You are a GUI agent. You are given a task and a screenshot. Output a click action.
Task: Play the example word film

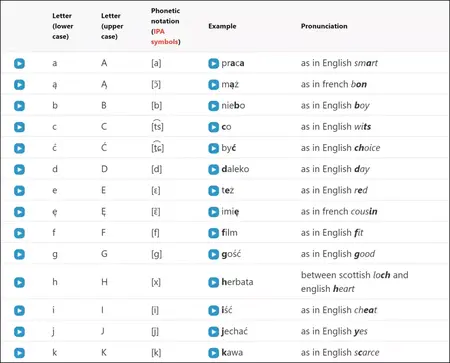(213, 233)
